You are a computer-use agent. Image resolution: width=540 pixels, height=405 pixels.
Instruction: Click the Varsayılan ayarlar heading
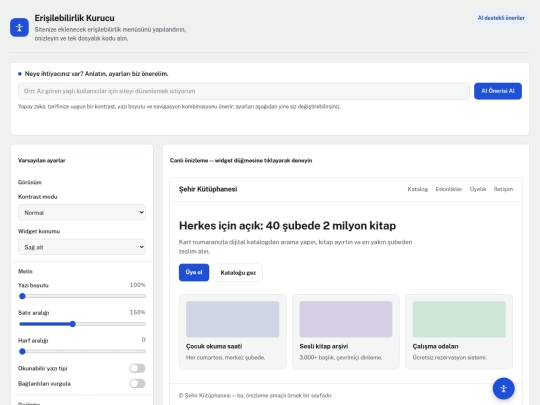pyautogui.click(x=42, y=160)
